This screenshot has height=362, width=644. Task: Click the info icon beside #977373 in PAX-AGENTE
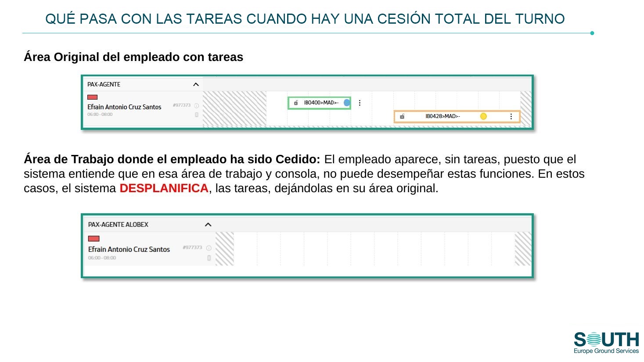197,106
